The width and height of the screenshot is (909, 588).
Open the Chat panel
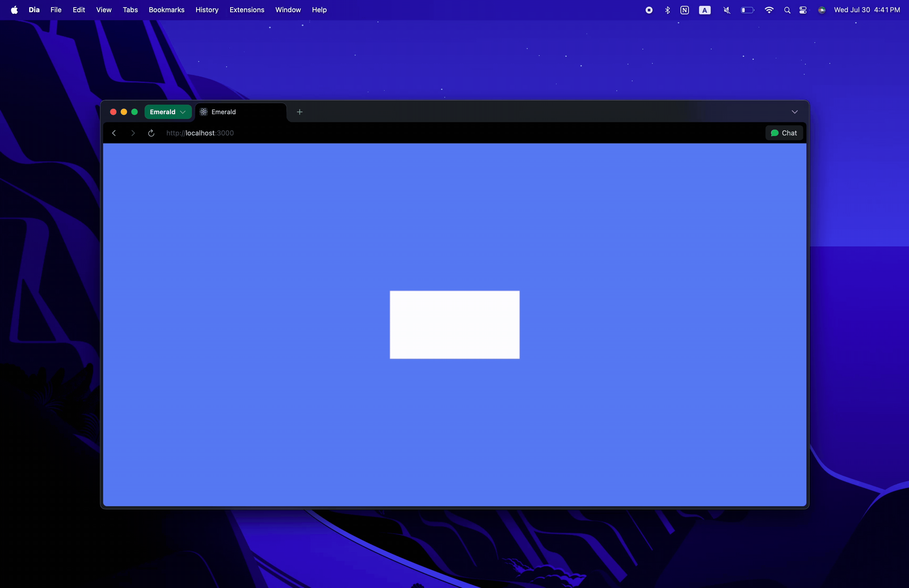pos(784,133)
